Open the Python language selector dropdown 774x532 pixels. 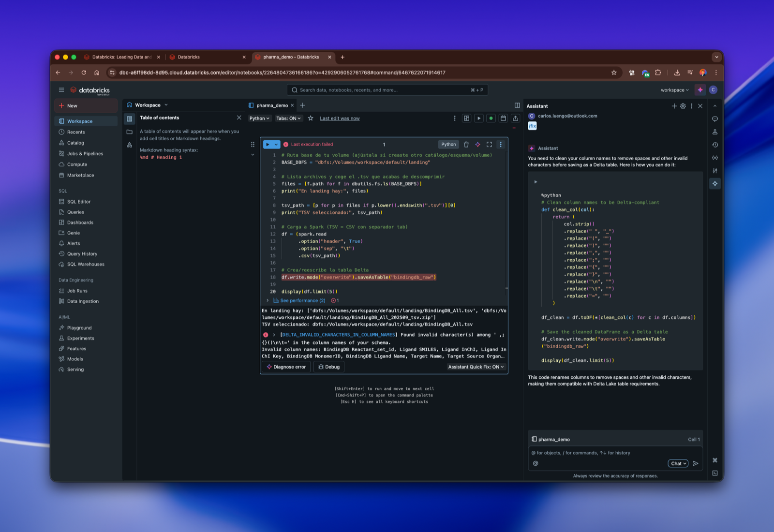tap(259, 118)
